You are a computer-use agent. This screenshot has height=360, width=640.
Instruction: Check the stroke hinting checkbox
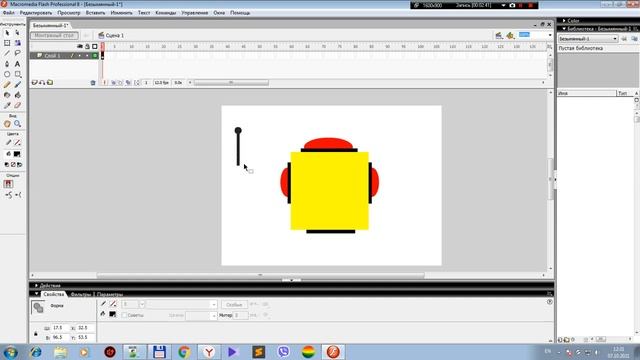(x=125, y=315)
